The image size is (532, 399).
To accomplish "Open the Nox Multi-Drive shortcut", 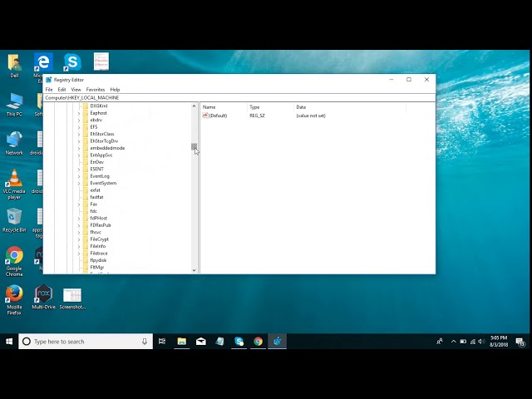I will pos(43,297).
